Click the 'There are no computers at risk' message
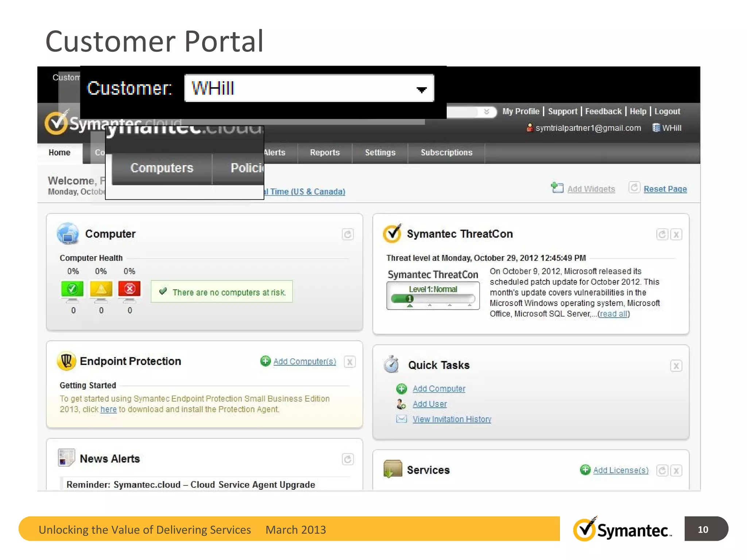The height and width of the screenshot is (560, 747). tap(222, 292)
